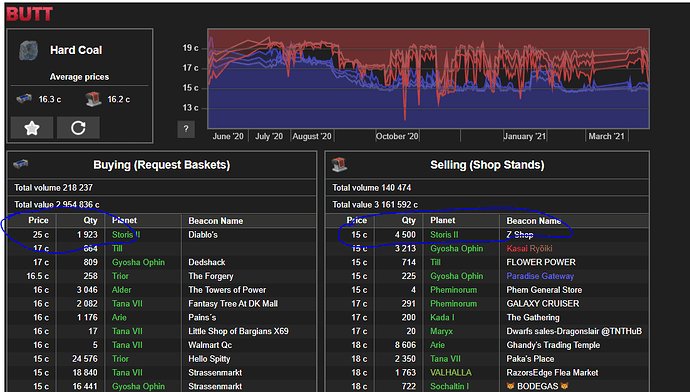Viewport: 690px width, 392px height.
Task: Click the refresh arrow button
Action: click(78, 128)
